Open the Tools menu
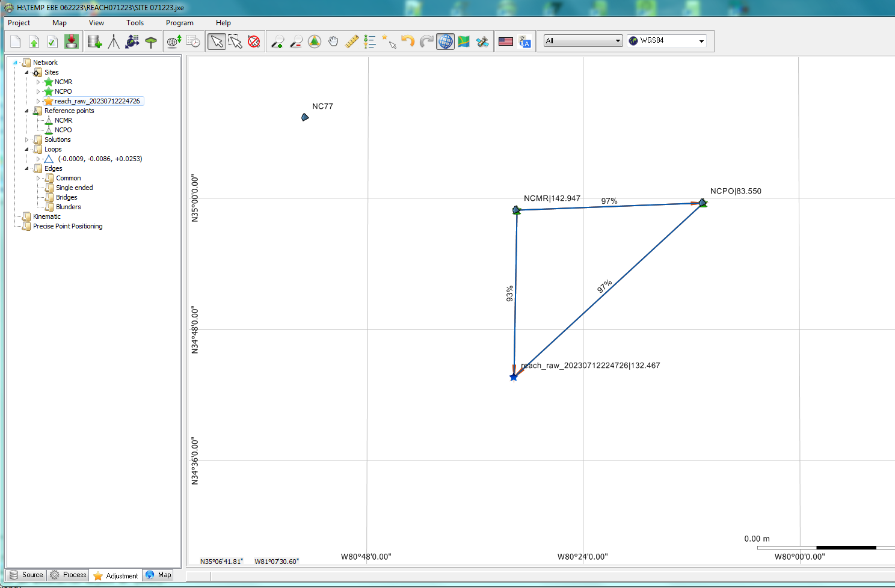This screenshot has height=588, width=895. (135, 23)
